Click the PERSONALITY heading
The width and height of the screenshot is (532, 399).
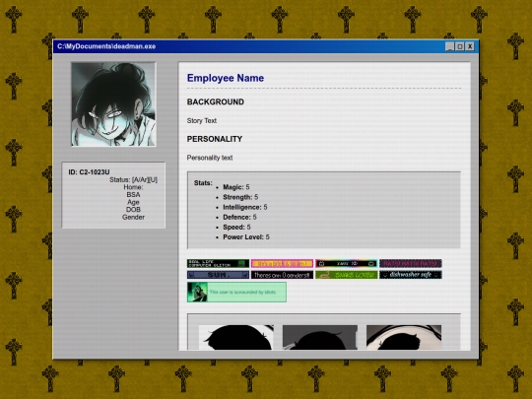point(215,139)
